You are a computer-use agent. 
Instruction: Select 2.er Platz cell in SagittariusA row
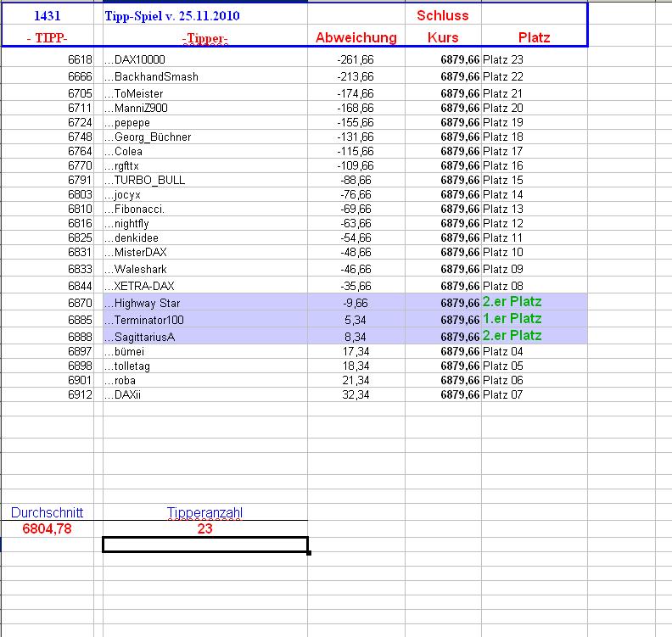(x=534, y=336)
